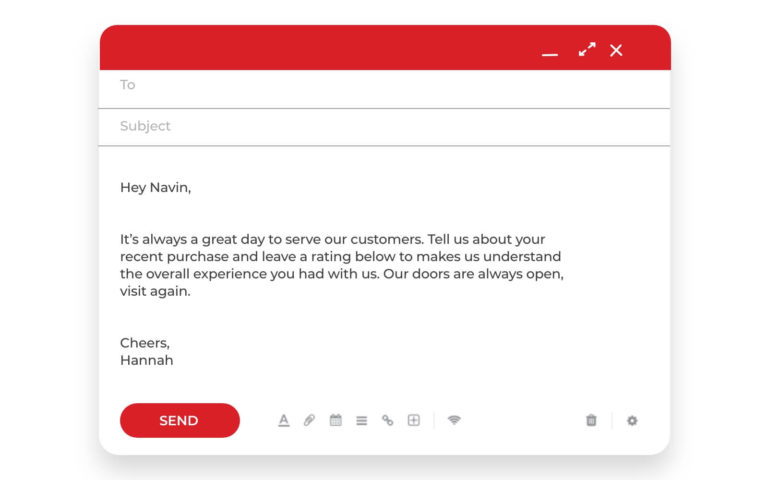Open the text formatting (underlined A) tool
This screenshot has width=768, height=480.
[284, 420]
